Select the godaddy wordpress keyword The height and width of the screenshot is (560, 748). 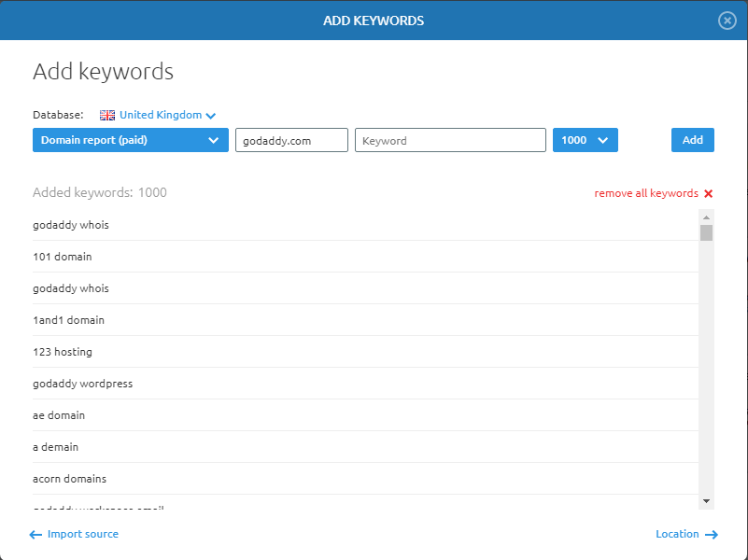click(365, 384)
